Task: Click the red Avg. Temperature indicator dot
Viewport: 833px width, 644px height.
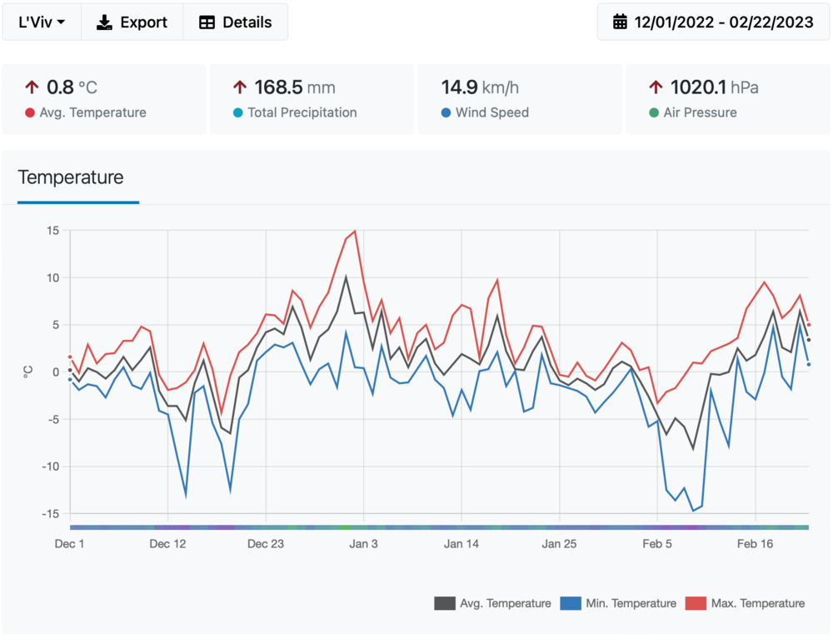Action: (x=30, y=112)
